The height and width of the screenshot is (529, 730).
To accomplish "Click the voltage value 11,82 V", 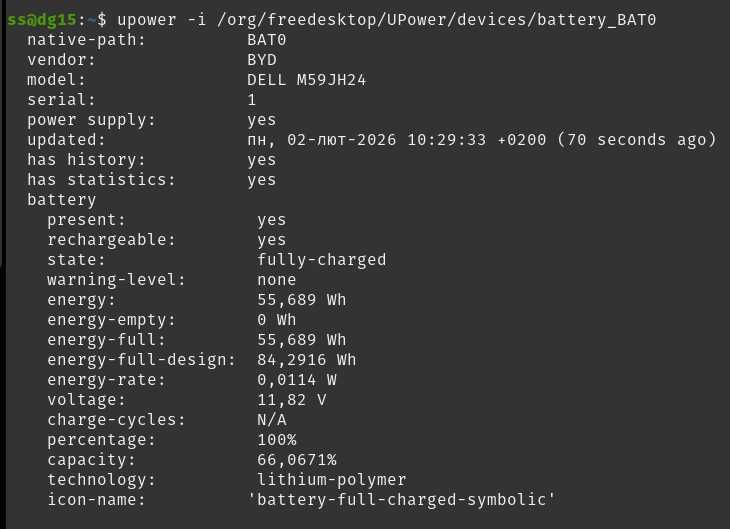I will click(x=291, y=400).
